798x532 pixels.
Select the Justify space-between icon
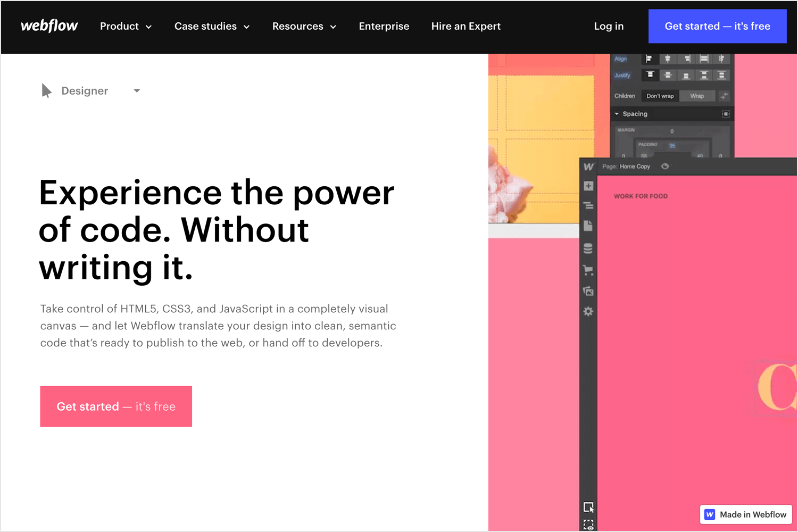pyautogui.click(x=704, y=75)
